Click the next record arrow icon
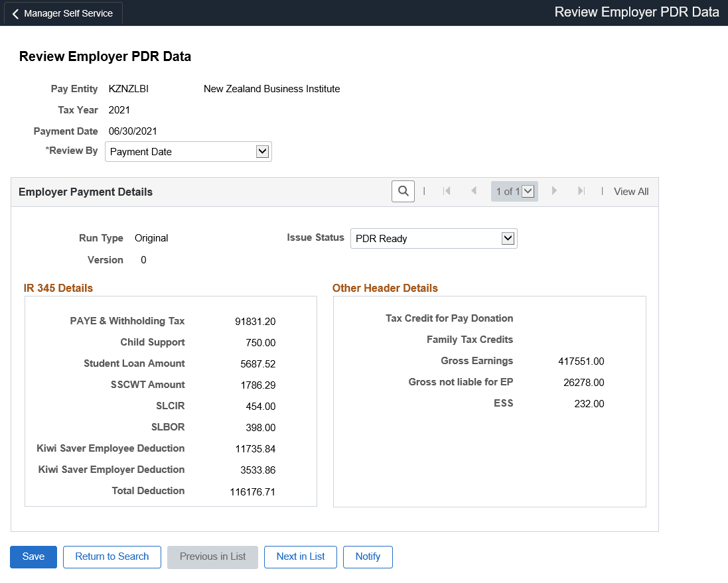The image size is (728, 583). click(x=554, y=191)
